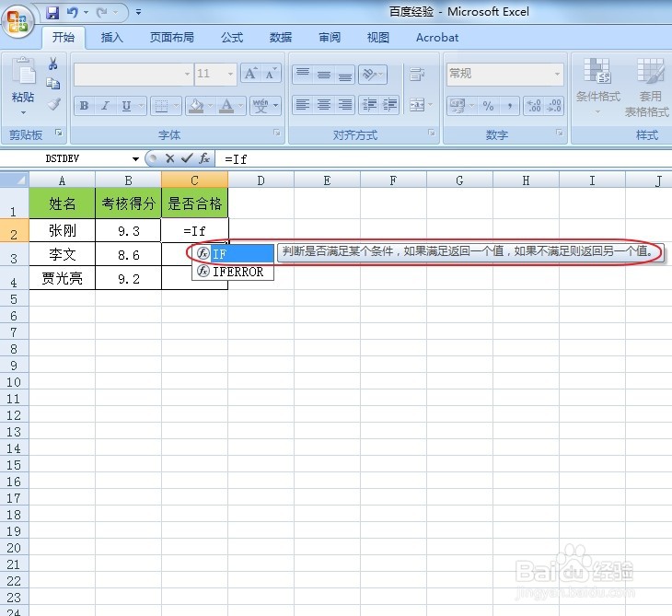This screenshot has width=672, height=616.
Task: Decrease font size with the small A icon
Action: point(271,74)
